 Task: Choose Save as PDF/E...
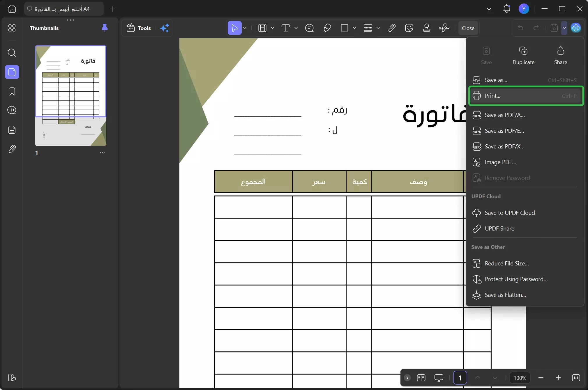(525, 131)
